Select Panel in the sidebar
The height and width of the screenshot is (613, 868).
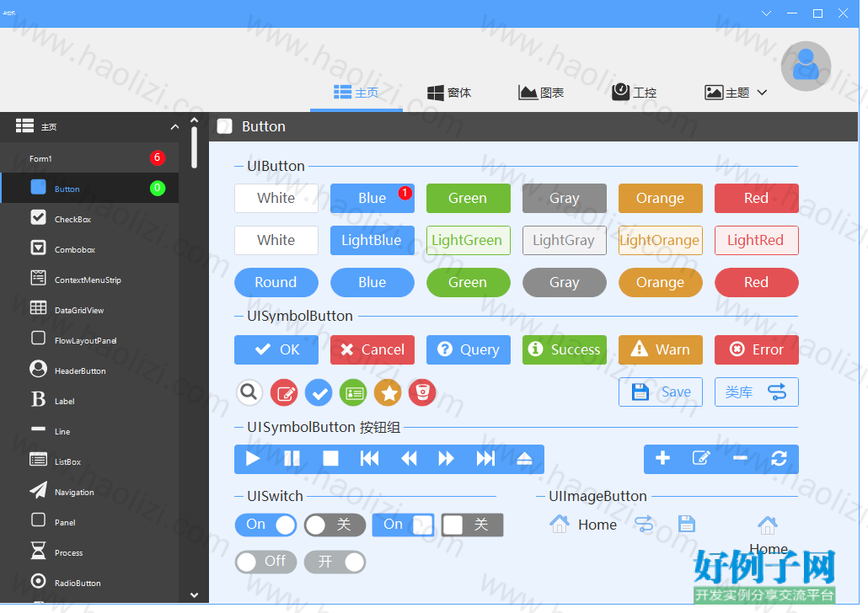pos(89,522)
